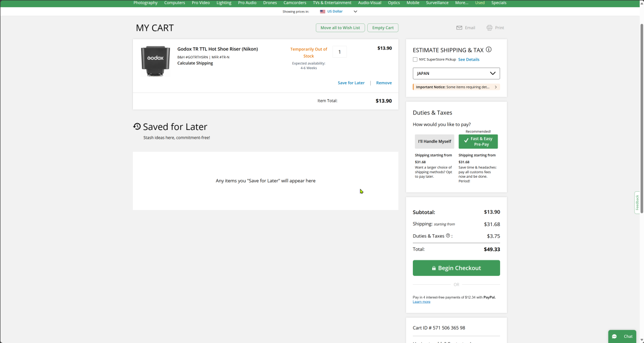Open the Optics menu

(394, 3)
